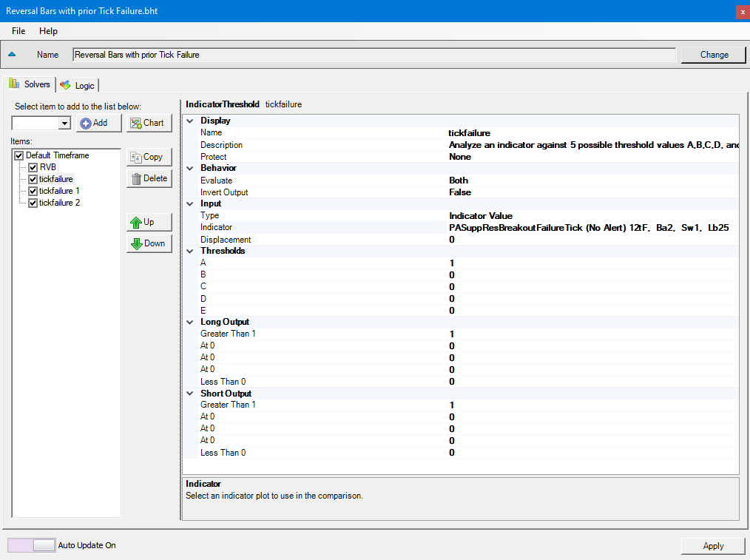Select the tickfailure 2 label in the Items tree
This screenshot has width=750, height=560.
(x=59, y=203)
